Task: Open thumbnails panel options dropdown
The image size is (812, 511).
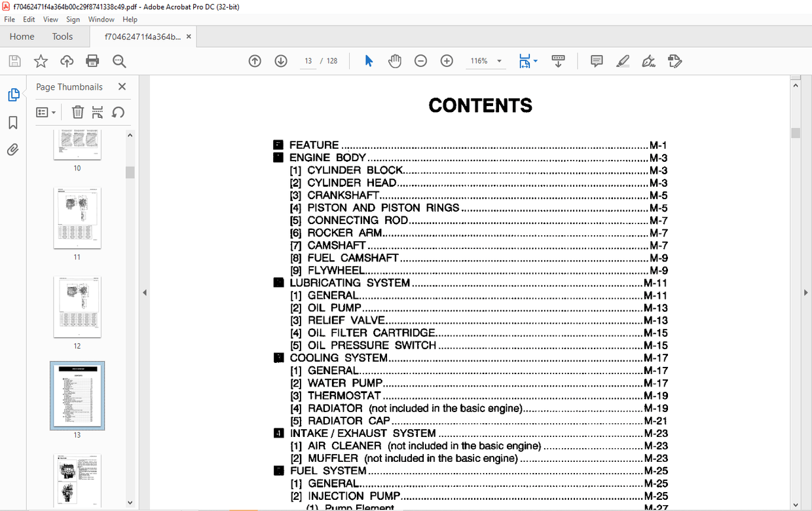Action: tap(45, 112)
